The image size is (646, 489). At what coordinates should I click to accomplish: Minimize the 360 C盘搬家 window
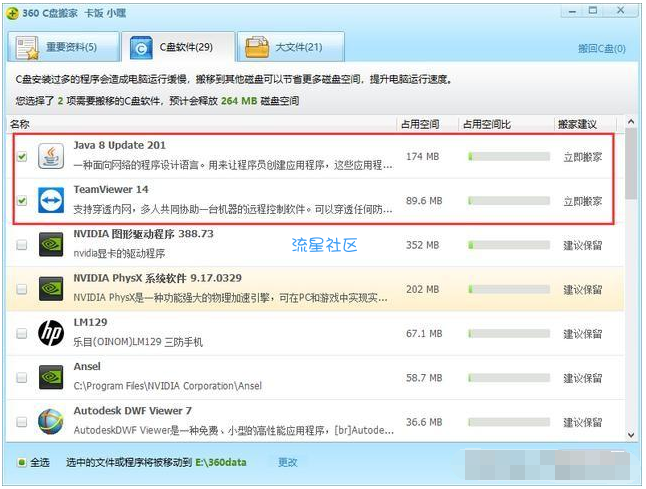point(572,11)
